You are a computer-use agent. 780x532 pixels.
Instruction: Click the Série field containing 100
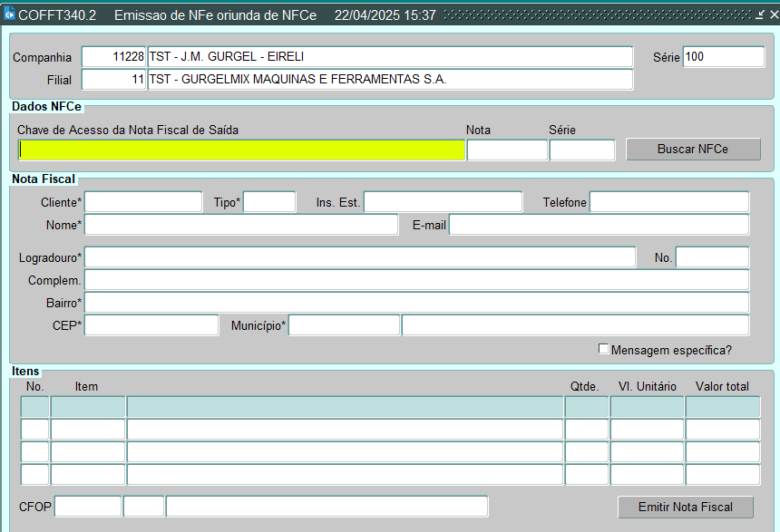coord(723,57)
